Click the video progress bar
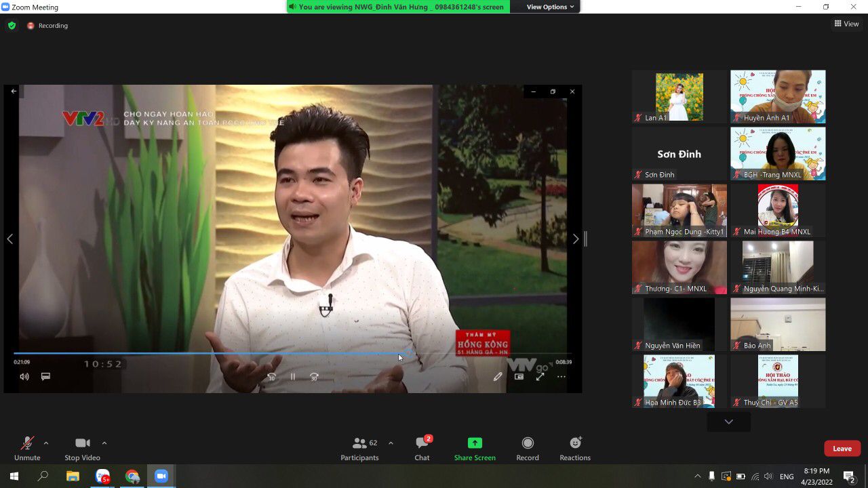Screen dimensions: 868x488 [203, 353]
